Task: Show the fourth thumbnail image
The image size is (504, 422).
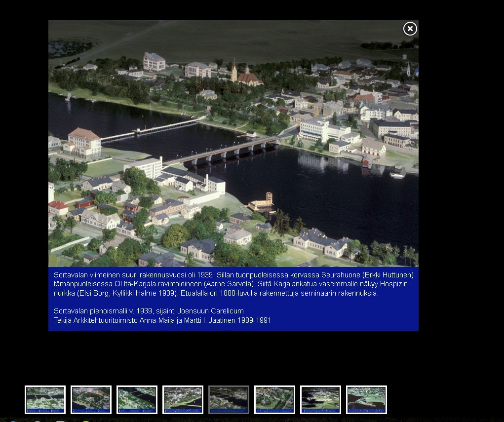Action: 183,399
